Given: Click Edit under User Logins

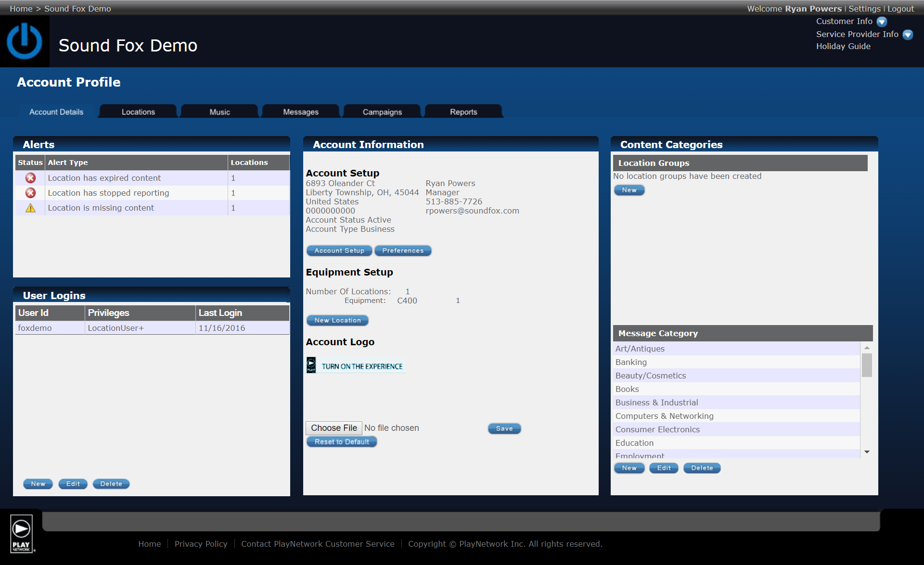Looking at the screenshot, I should [x=73, y=484].
